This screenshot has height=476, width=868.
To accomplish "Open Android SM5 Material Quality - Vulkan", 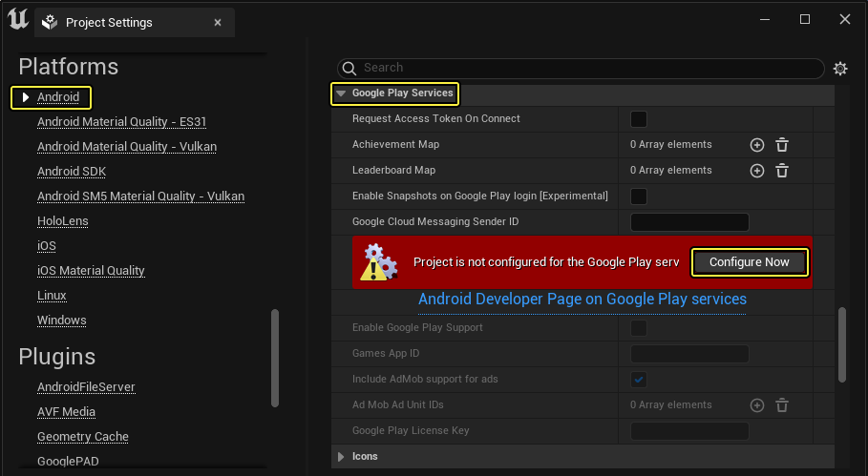I will [x=140, y=197].
